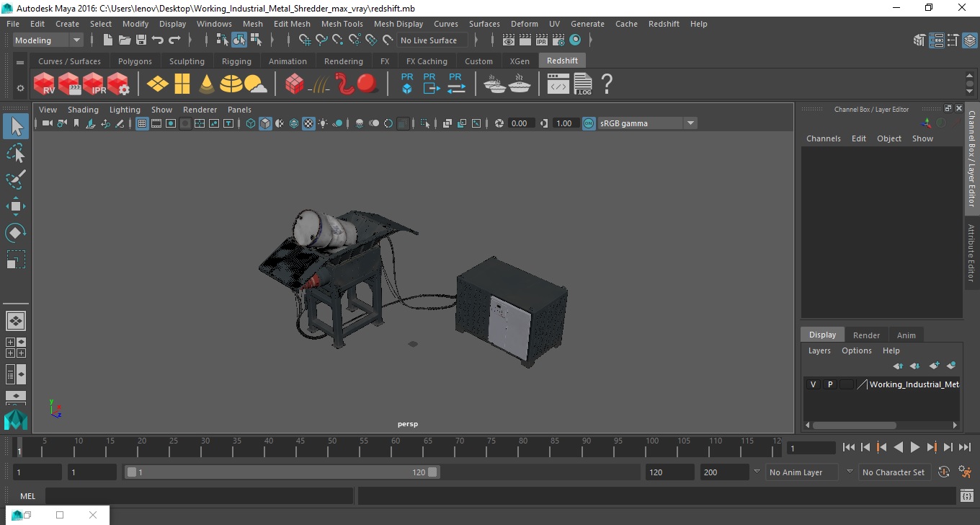
Task: Choose the Move tool in toolbox
Action: [x=16, y=206]
